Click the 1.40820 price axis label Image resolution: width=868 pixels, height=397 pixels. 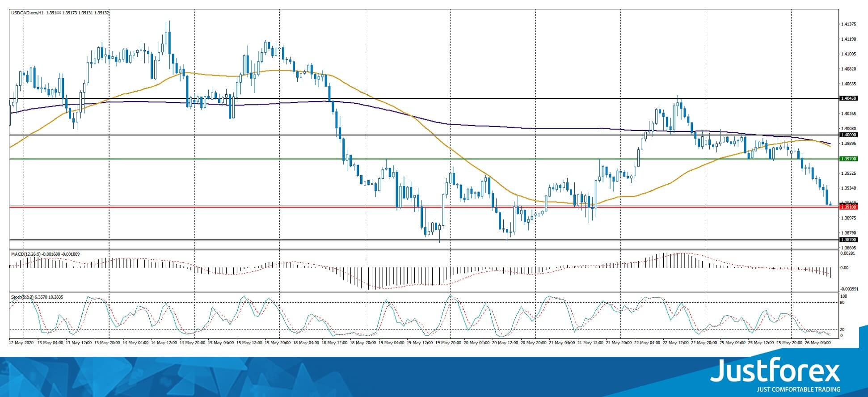coord(848,69)
